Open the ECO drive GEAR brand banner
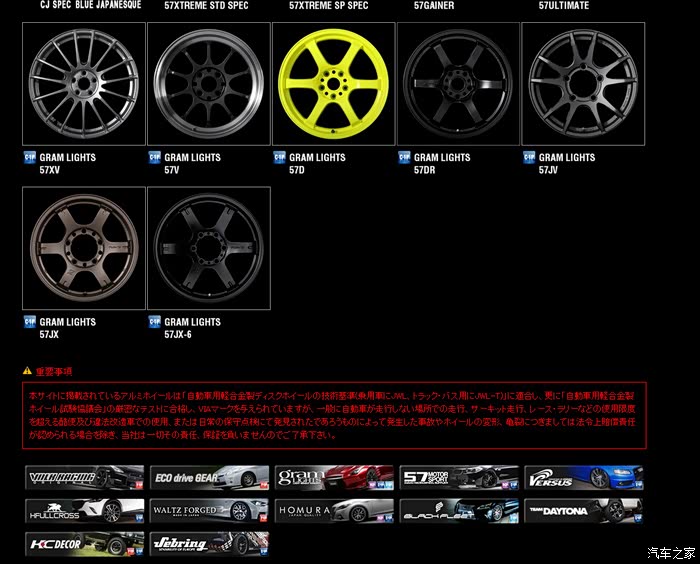Viewport: 700px width, 564px height. pyautogui.click(x=209, y=477)
